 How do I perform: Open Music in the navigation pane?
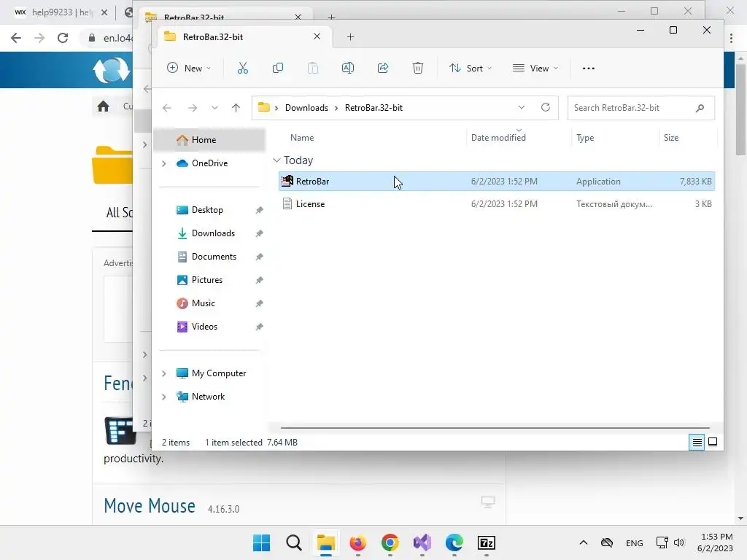(203, 303)
